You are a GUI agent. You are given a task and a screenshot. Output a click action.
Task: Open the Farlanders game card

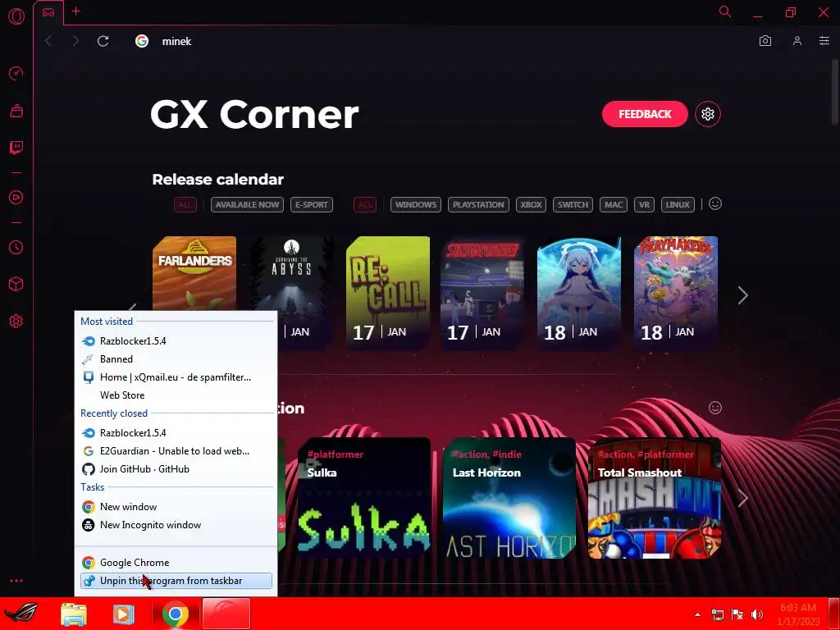tap(194, 274)
